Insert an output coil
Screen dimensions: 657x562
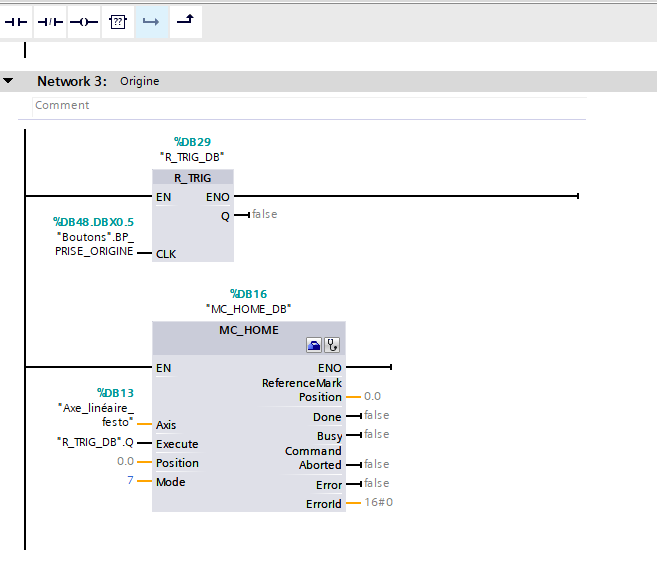click(84, 22)
